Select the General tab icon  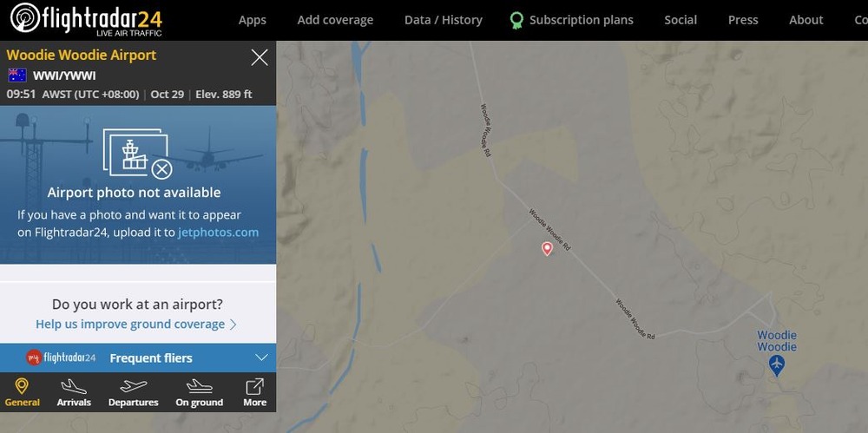click(22, 387)
